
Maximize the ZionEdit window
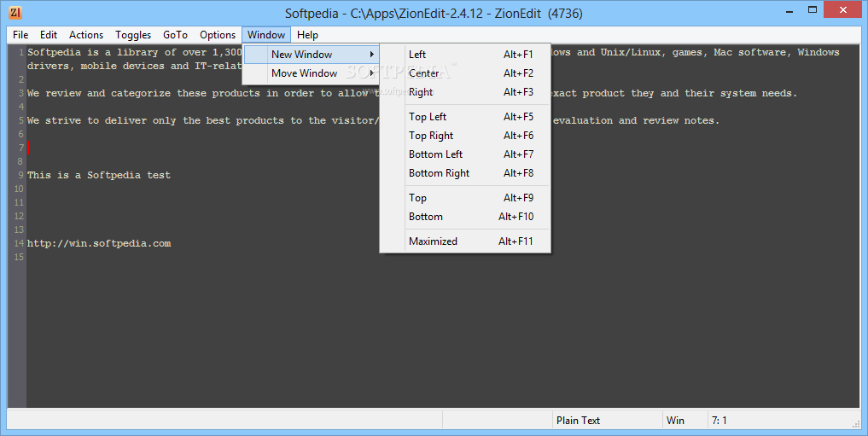pos(812,9)
